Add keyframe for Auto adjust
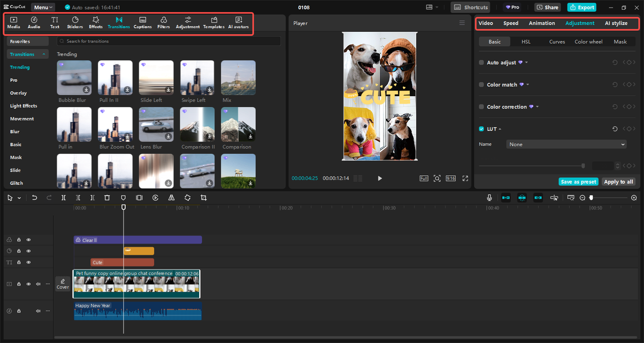Screen dimensions: 644x343 pos(629,62)
